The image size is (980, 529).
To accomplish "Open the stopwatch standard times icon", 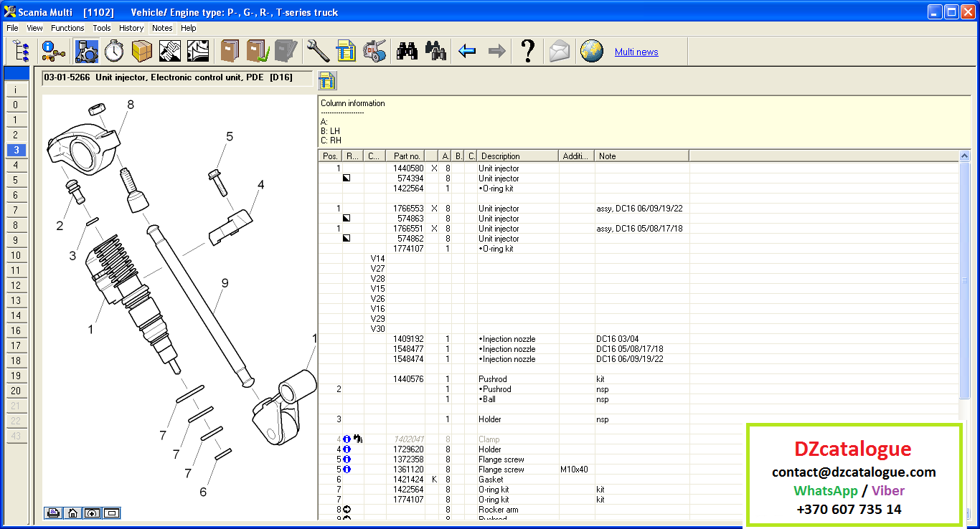I will (x=114, y=52).
